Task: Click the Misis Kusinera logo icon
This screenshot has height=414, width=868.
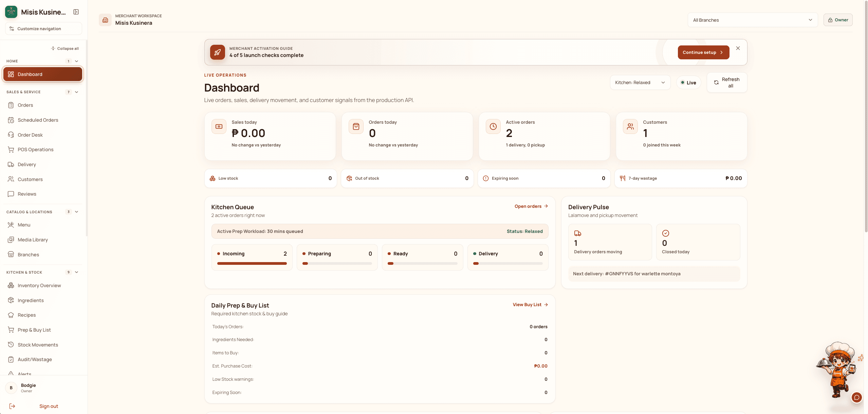Action: (x=11, y=12)
